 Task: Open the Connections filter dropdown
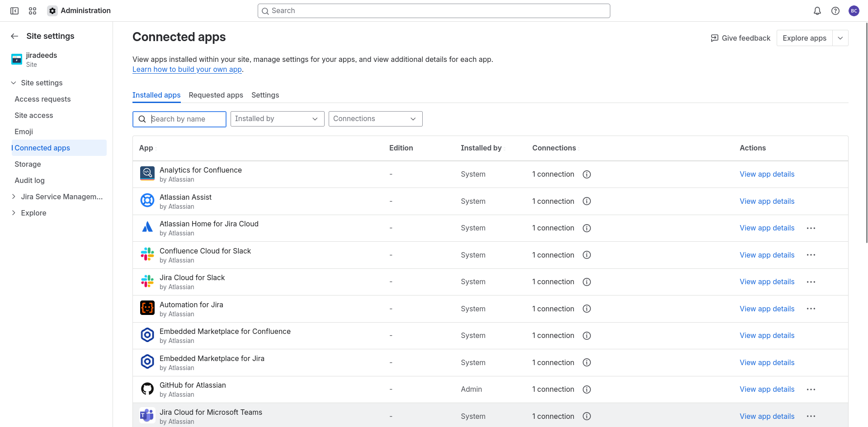375,119
